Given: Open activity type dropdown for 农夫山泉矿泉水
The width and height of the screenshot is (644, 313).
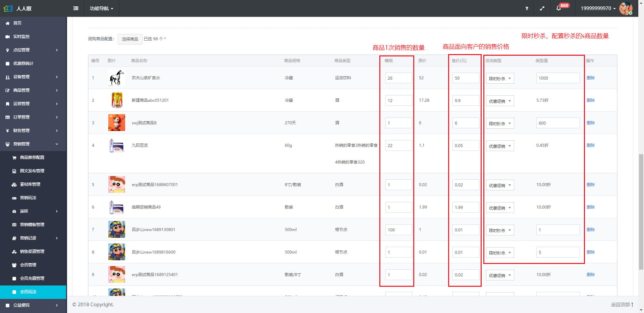Looking at the screenshot, I should (500, 78).
